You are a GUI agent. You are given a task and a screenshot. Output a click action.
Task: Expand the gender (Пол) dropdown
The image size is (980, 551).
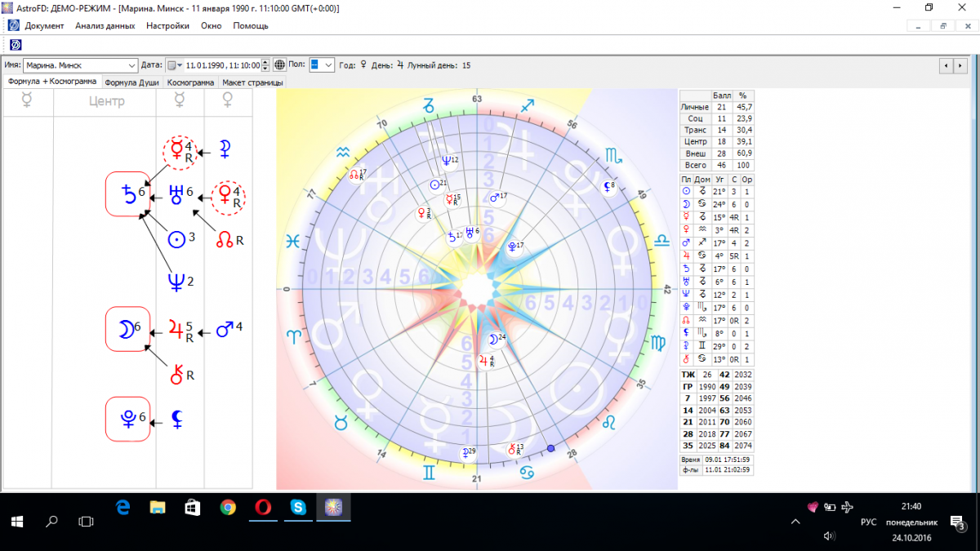click(328, 65)
